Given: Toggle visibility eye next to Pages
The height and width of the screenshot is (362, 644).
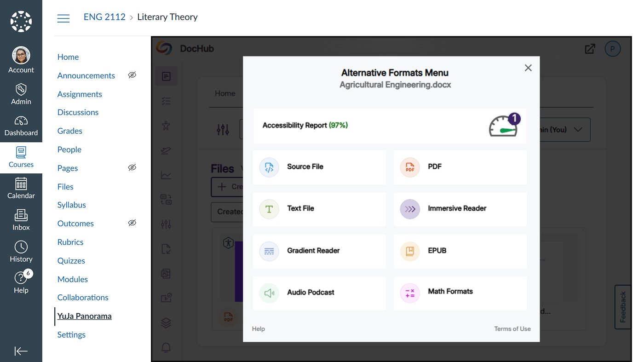Looking at the screenshot, I should (x=132, y=168).
